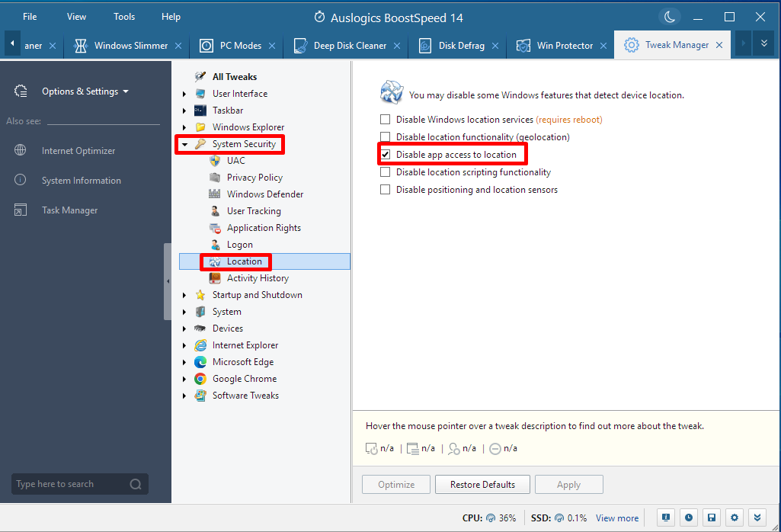Collapse the System Security tree node
This screenshot has height=532, width=781.
pos(184,144)
